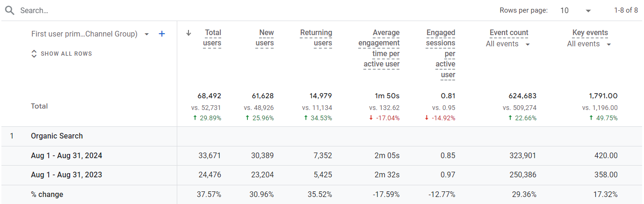Sort by Engaged sessions per active user
Viewport: 644px width, 204px height.
pos(441,53)
